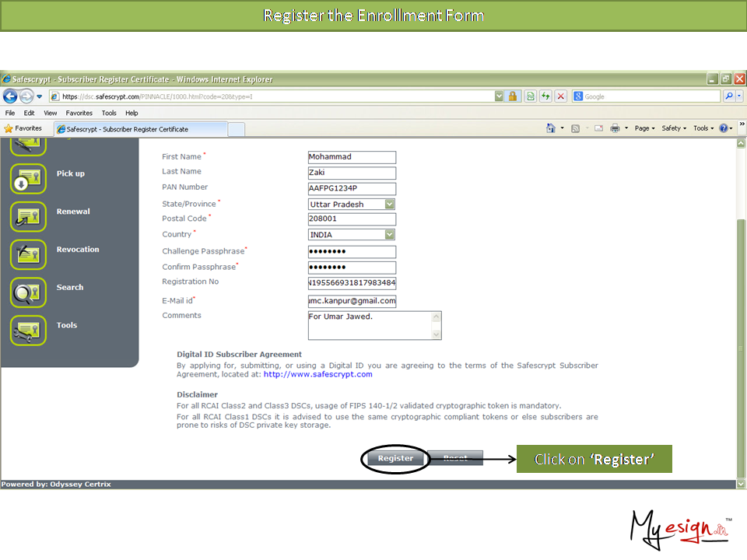Viewport: 747px width, 560px height.
Task: Select the Revocation icon in sidebar
Action: (28, 254)
